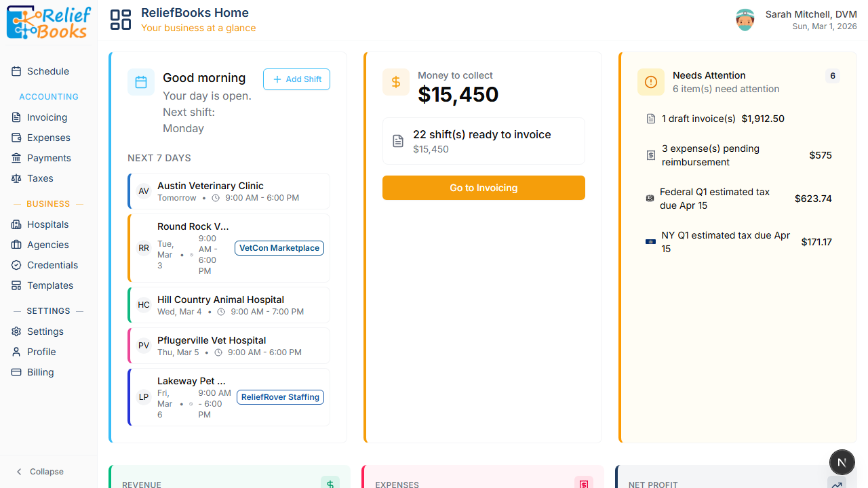Click the dollar sign Money to collect icon

(x=396, y=82)
